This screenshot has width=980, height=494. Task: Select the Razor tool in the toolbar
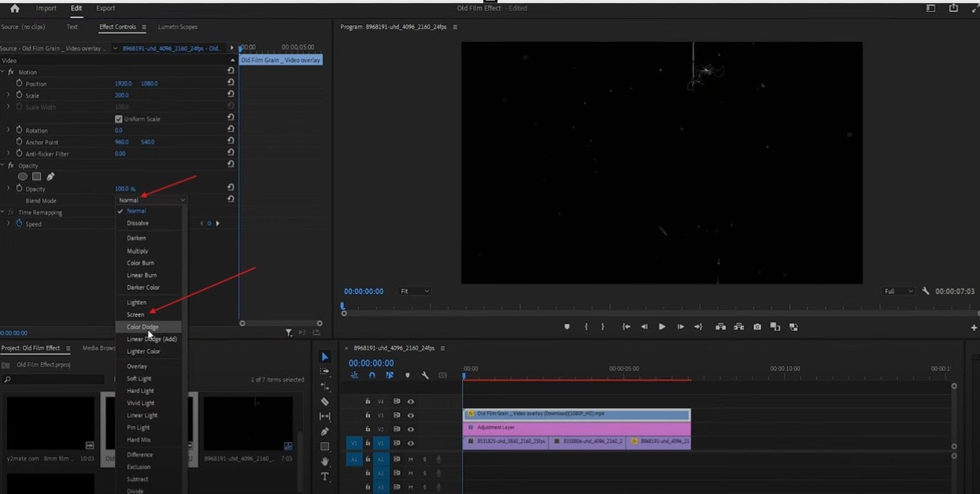tap(325, 401)
